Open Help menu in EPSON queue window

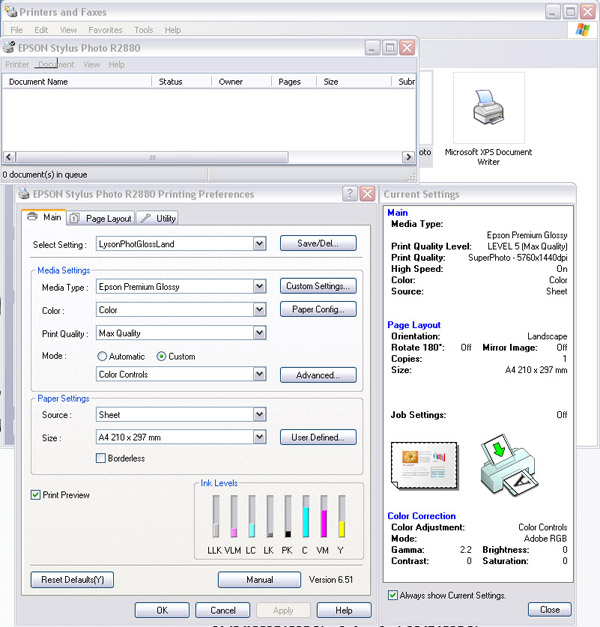(x=116, y=64)
